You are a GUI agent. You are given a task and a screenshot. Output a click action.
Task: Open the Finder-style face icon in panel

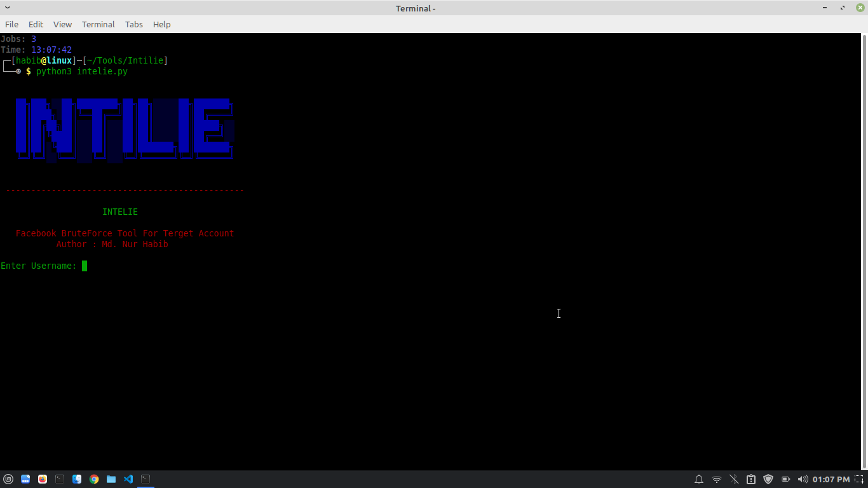(x=77, y=479)
